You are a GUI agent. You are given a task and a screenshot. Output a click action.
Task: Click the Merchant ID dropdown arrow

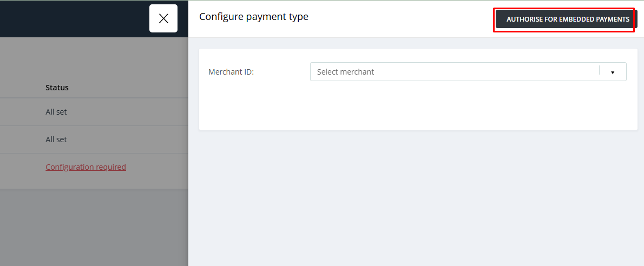(x=613, y=72)
